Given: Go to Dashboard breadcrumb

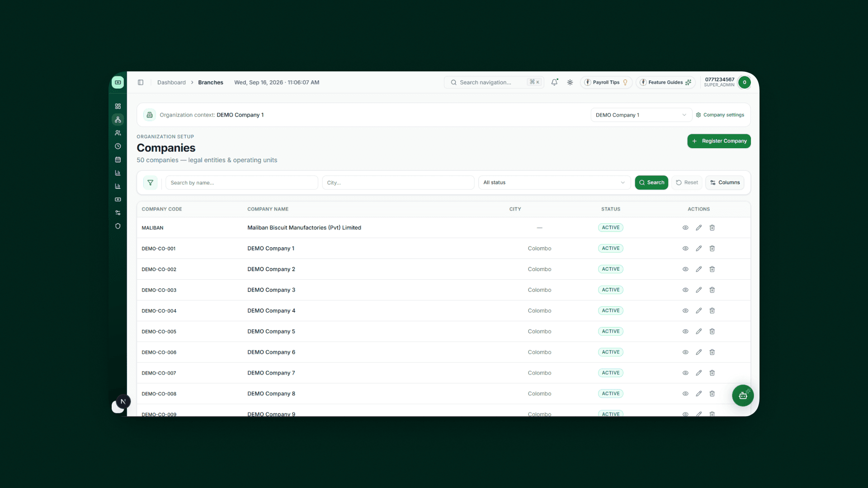Looking at the screenshot, I should (171, 83).
